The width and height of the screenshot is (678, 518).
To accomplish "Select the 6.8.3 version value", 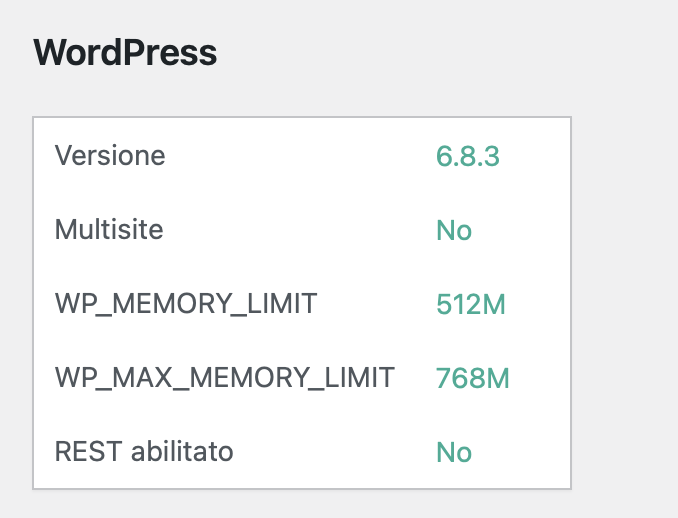I will (x=467, y=156).
